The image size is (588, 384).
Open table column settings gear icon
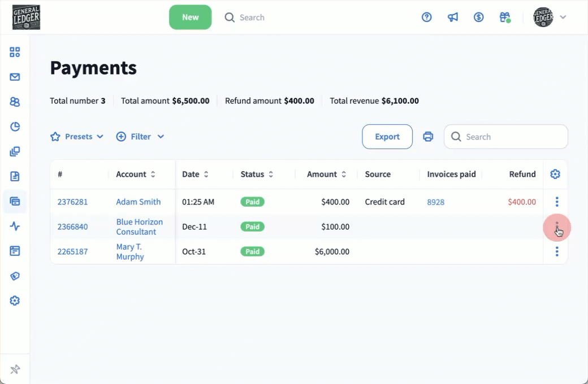(x=555, y=174)
